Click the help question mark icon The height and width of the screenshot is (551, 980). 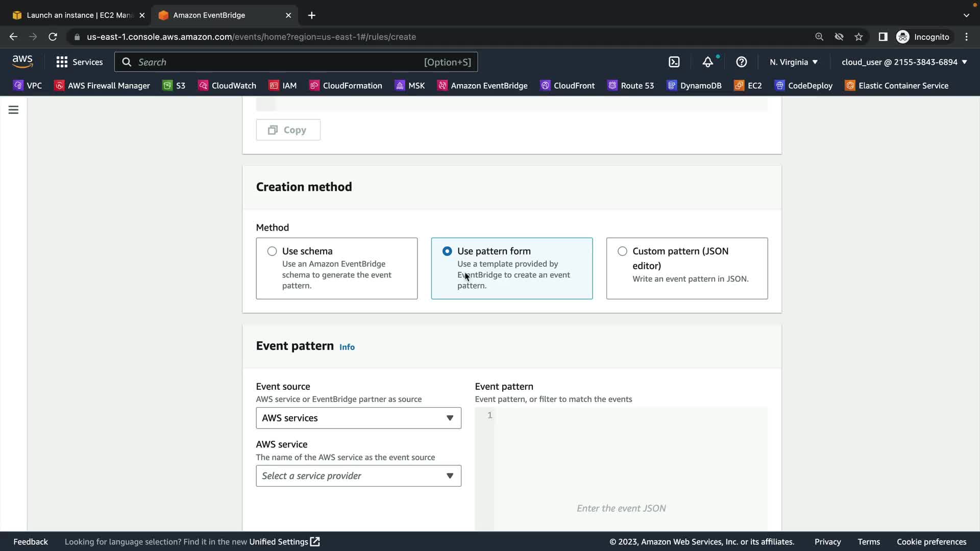click(741, 62)
